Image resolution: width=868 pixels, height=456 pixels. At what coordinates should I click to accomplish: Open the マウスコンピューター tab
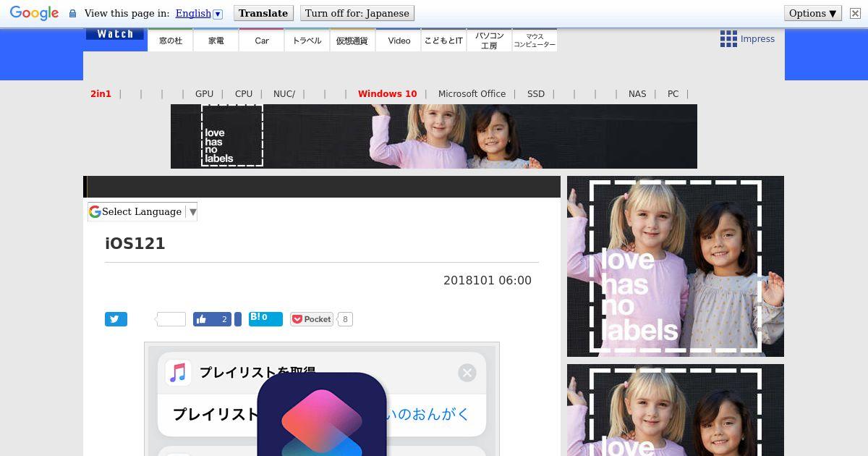(535, 41)
